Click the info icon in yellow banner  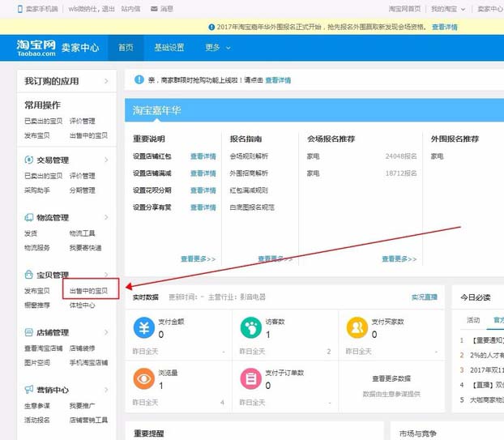(x=211, y=27)
